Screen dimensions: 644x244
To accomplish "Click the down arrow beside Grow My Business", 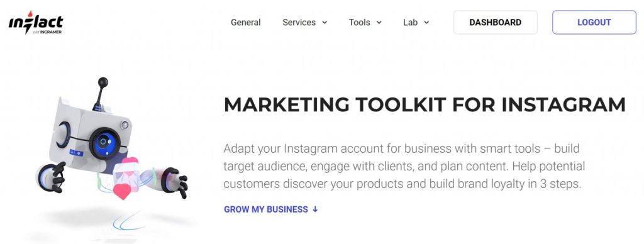I will 315,209.
